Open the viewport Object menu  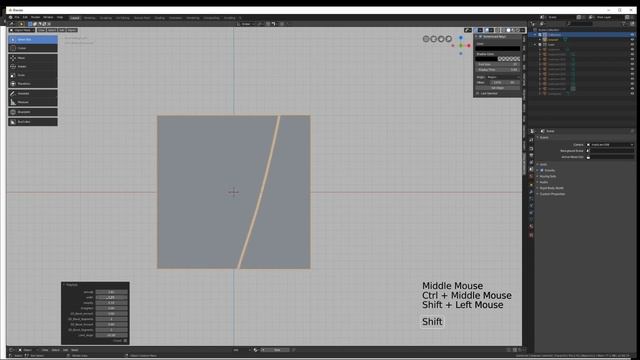click(x=72, y=30)
